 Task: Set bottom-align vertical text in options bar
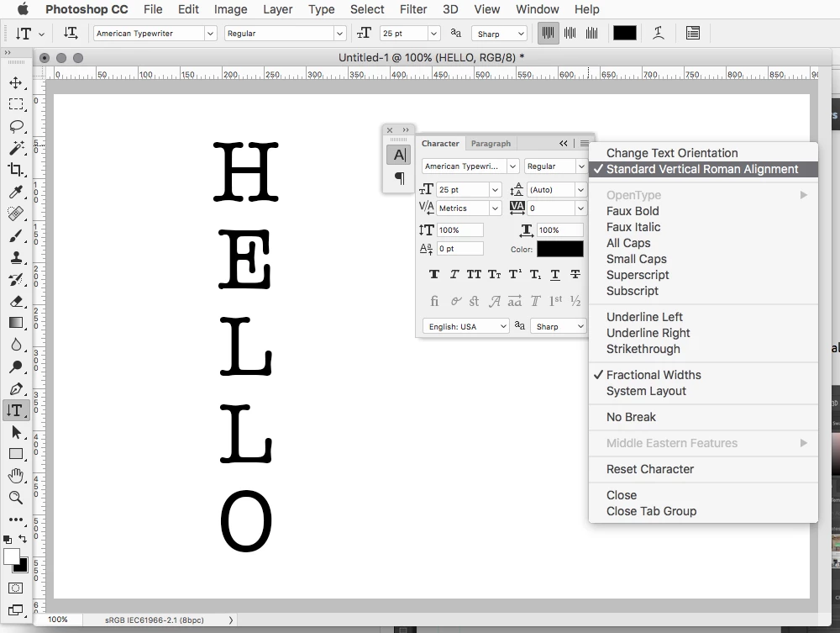pyautogui.click(x=591, y=34)
